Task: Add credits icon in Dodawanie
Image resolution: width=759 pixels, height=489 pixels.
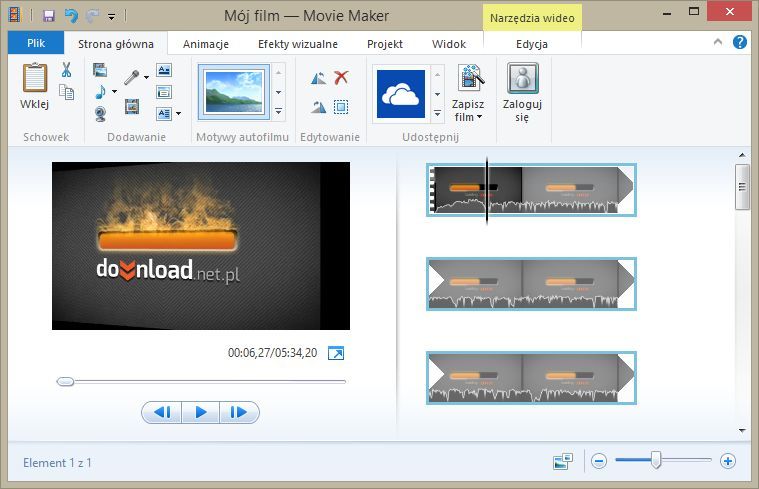Action: coord(164,114)
